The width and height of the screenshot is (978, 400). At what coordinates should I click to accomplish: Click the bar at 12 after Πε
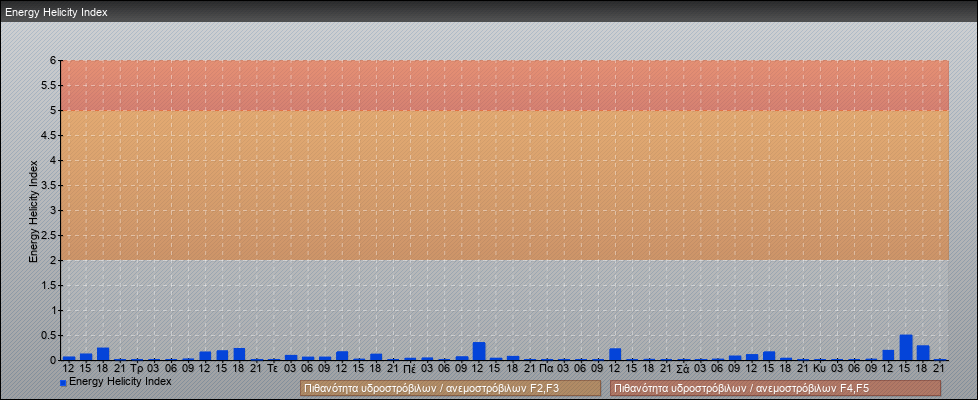coord(478,351)
